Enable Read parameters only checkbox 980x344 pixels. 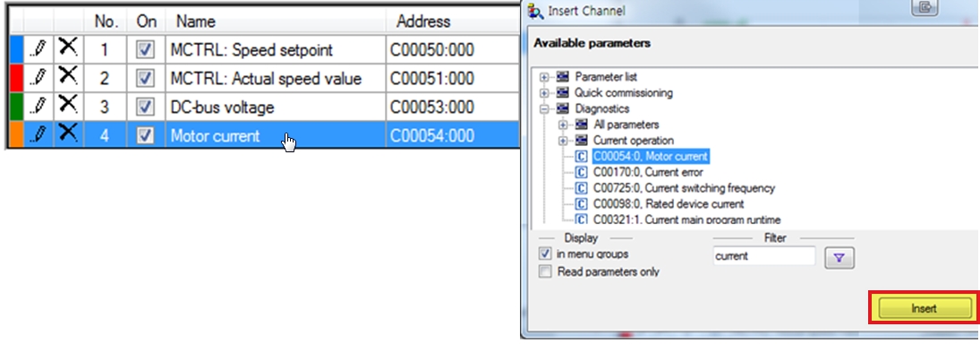pos(546,271)
